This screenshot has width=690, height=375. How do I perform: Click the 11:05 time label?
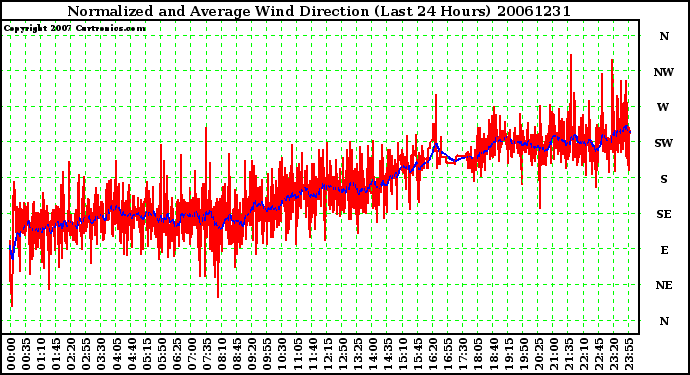(297, 354)
